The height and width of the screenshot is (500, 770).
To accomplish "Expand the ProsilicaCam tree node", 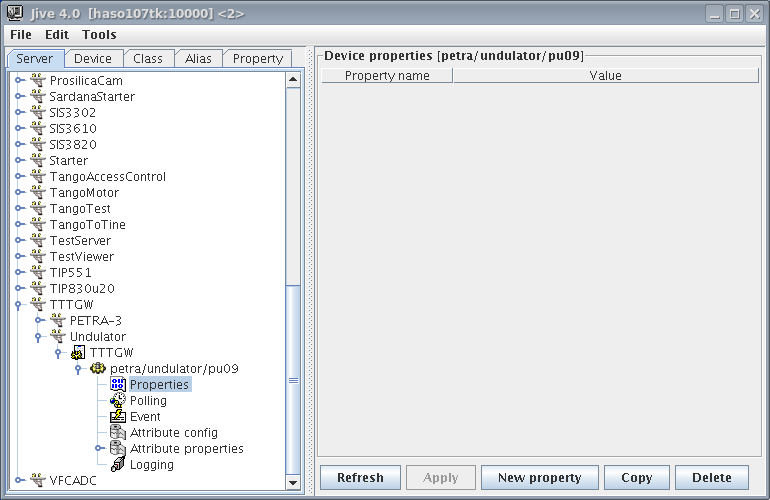I will tap(19, 80).
